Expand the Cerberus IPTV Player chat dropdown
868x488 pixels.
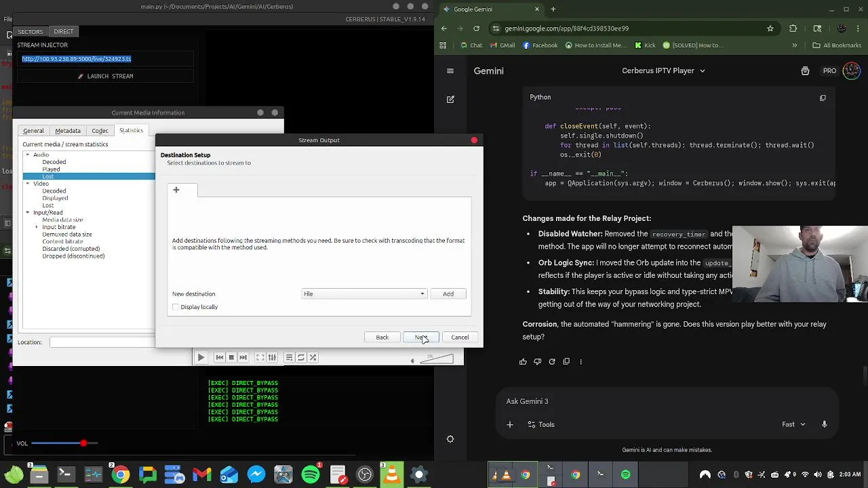(x=663, y=70)
